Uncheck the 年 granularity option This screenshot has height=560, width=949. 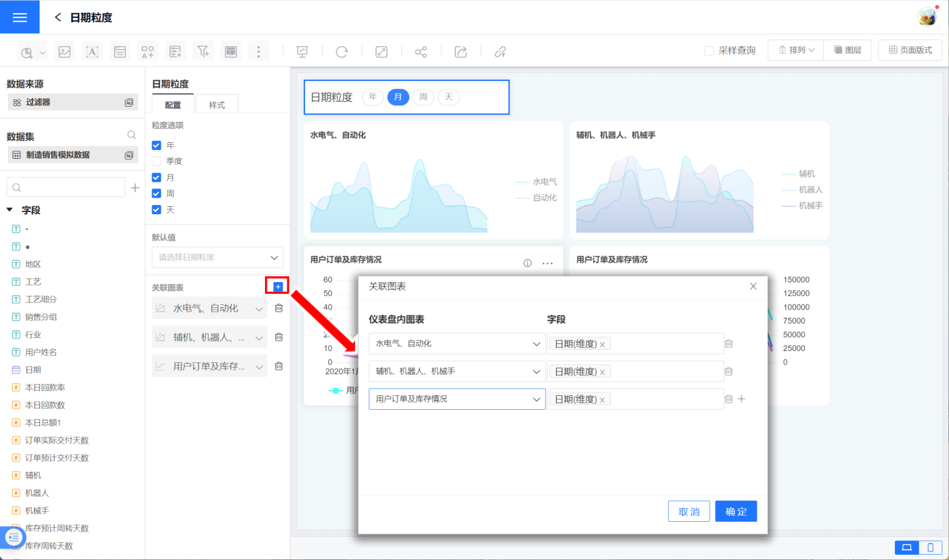[x=157, y=145]
